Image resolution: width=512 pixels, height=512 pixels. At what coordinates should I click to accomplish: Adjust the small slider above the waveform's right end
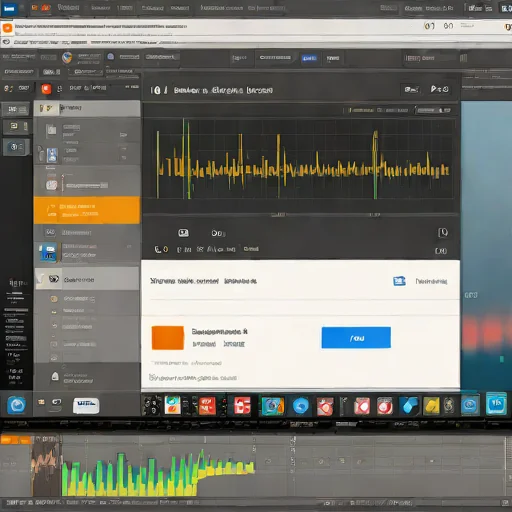coord(434,110)
